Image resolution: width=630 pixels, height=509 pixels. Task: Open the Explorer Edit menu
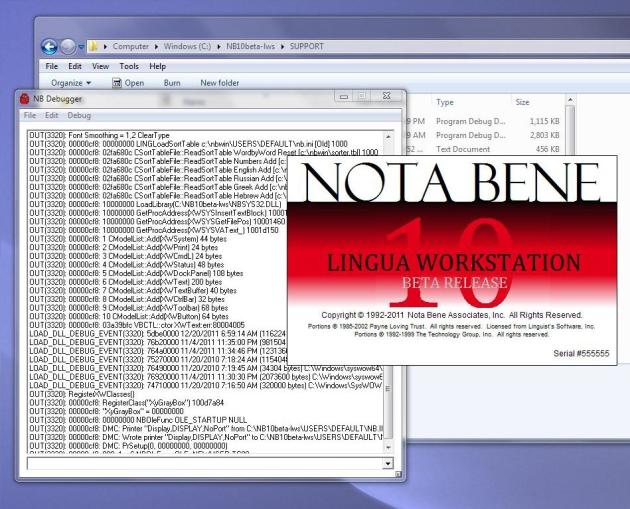pyautogui.click(x=75, y=66)
